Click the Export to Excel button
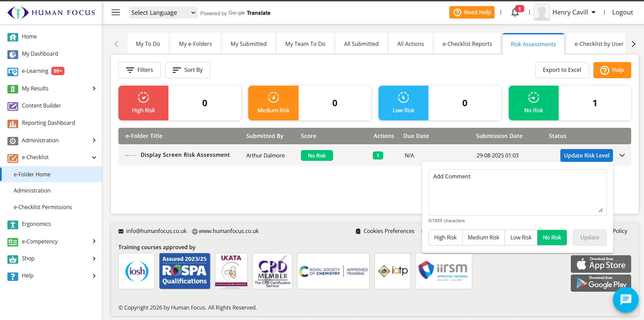 (562, 70)
